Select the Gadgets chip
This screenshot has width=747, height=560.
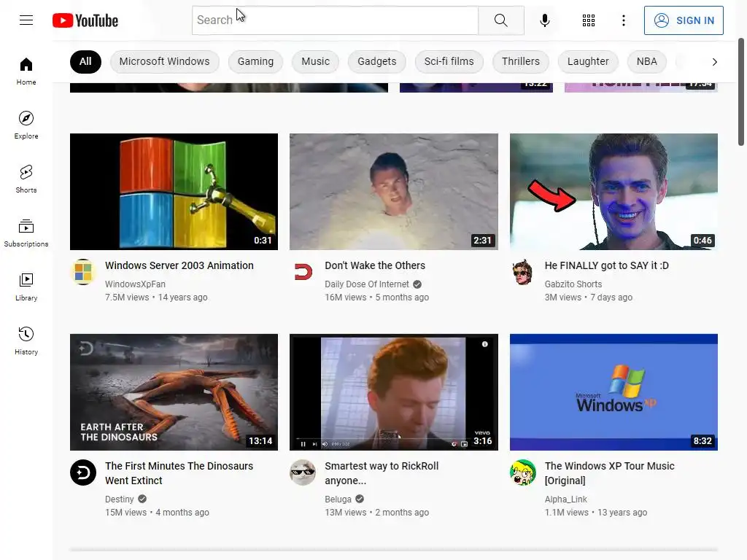click(x=377, y=61)
